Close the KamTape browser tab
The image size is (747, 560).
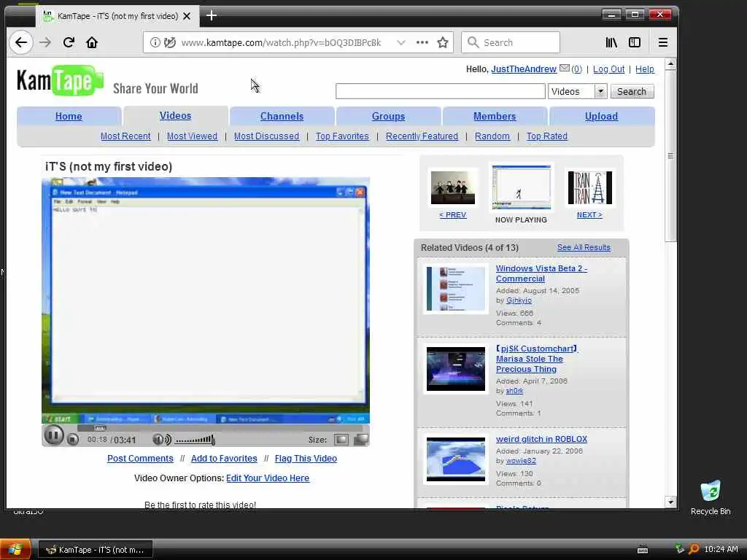(187, 16)
